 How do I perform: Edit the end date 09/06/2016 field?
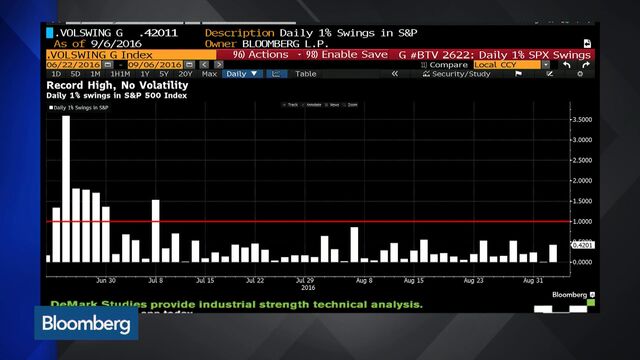click(155, 65)
